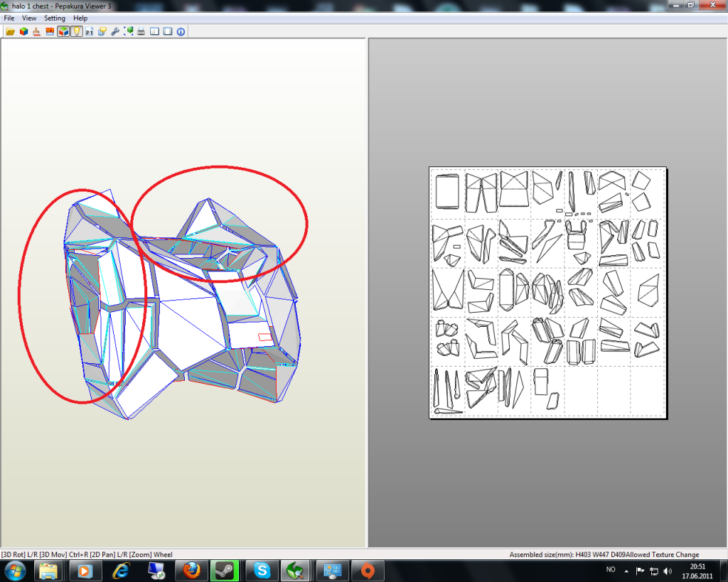The height and width of the screenshot is (582, 728).
Task: Show hidden tray icons arrow
Action: (626, 571)
